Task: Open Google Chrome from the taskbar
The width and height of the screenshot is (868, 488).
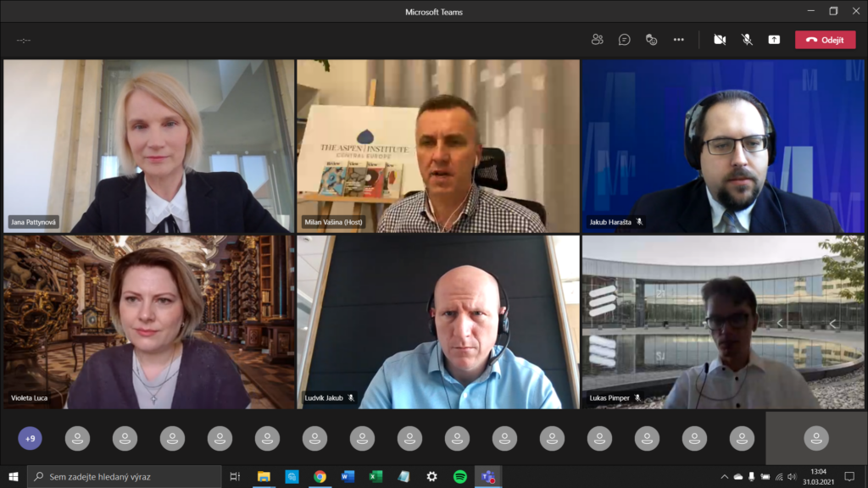Action: (320, 477)
